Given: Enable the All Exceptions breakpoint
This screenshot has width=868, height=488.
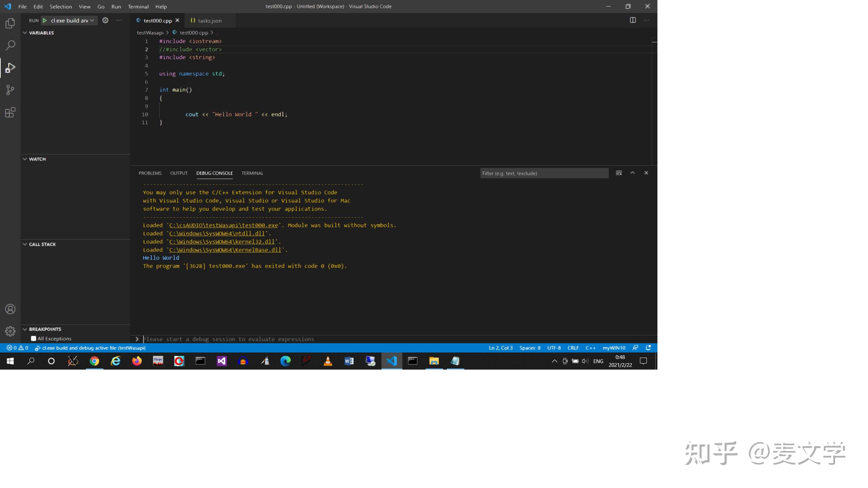Looking at the screenshot, I should [x=33, y=338].
